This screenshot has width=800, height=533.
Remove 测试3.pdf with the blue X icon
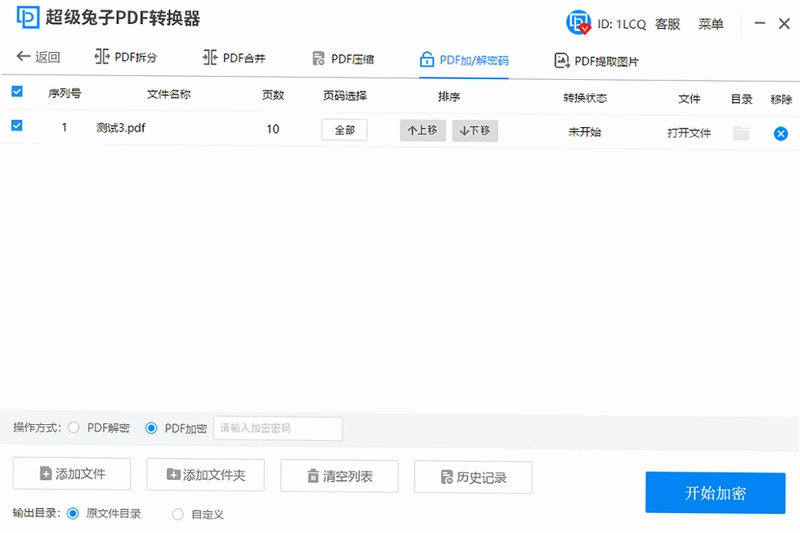(x=781, y=134)
